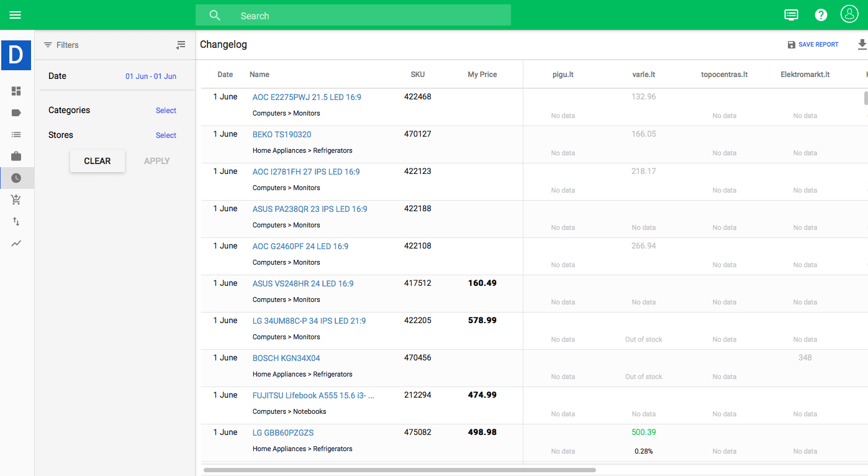Image resolution: width=868 pixels, height=476 pixels.
Task: Click the varle.lt column header
Action: pyautogui.click(x=644, y=75)
